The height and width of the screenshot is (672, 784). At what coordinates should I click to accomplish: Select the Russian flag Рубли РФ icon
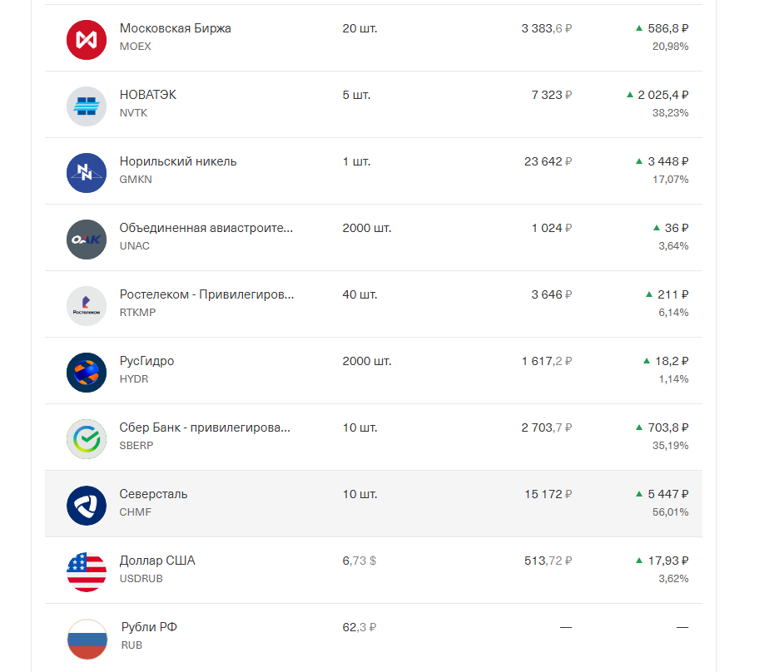pyautogui.click(x=87, y=638)
